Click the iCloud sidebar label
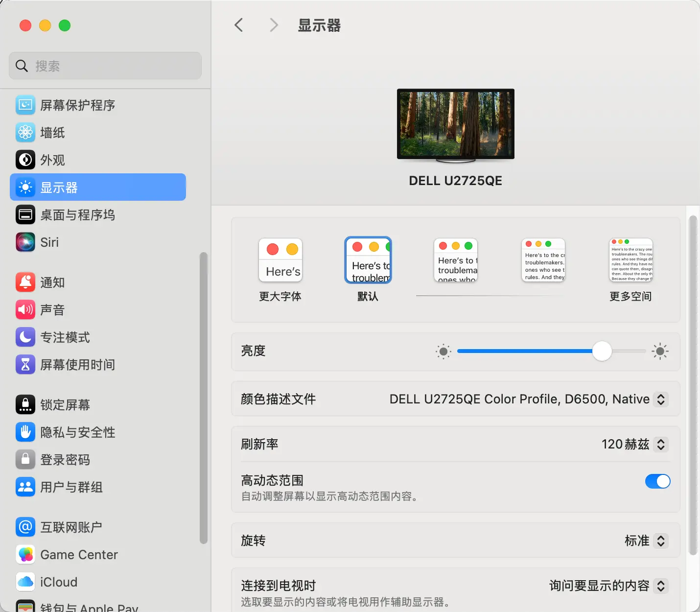 59,582
